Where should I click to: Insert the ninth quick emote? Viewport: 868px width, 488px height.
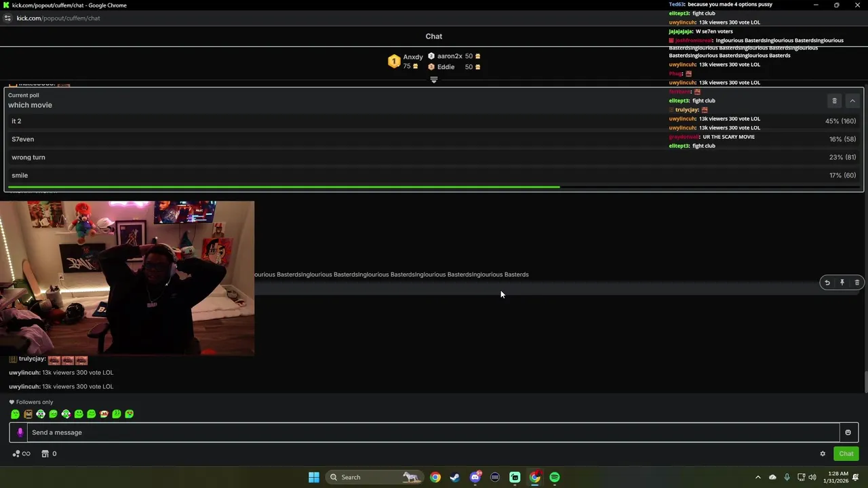tap(117, 414)
